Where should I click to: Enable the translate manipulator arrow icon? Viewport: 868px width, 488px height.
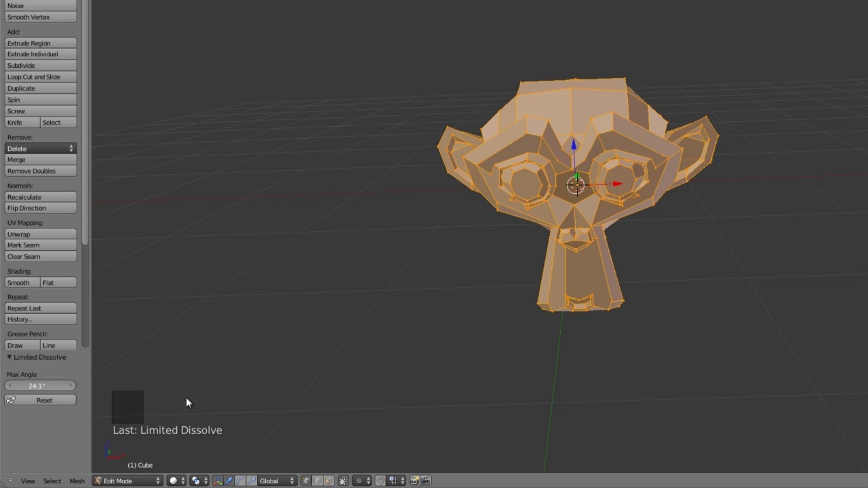coord(229,481)
